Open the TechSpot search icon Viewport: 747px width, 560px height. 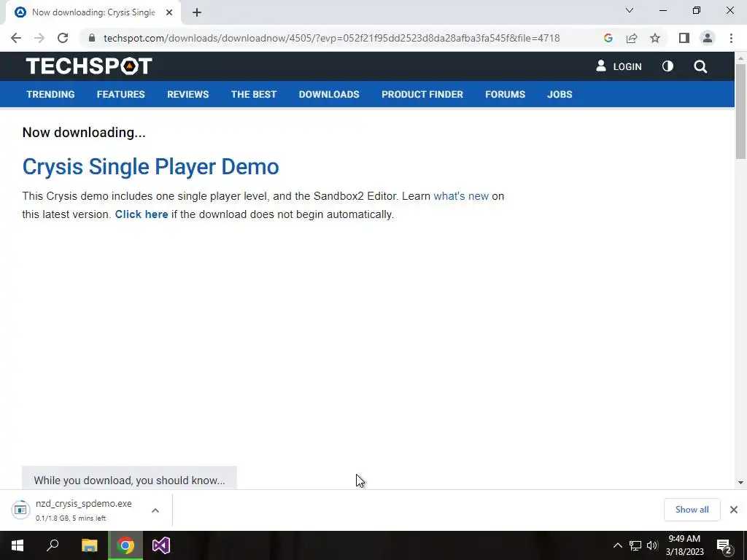[700, 66]
